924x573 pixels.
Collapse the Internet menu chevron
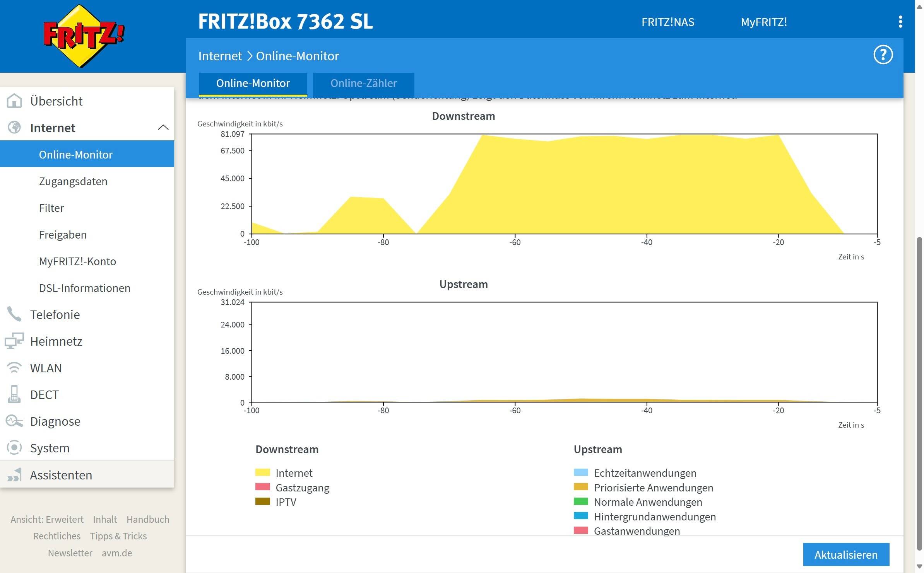163,128
